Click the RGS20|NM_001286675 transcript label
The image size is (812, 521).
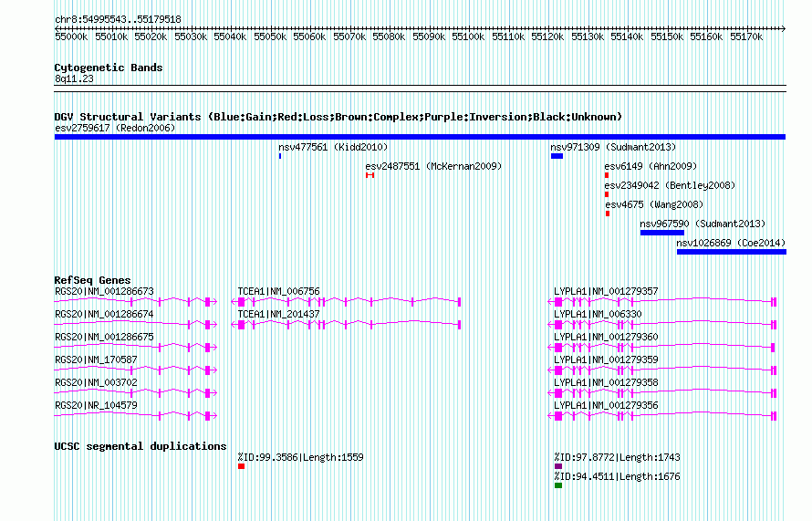pos(104,338)
